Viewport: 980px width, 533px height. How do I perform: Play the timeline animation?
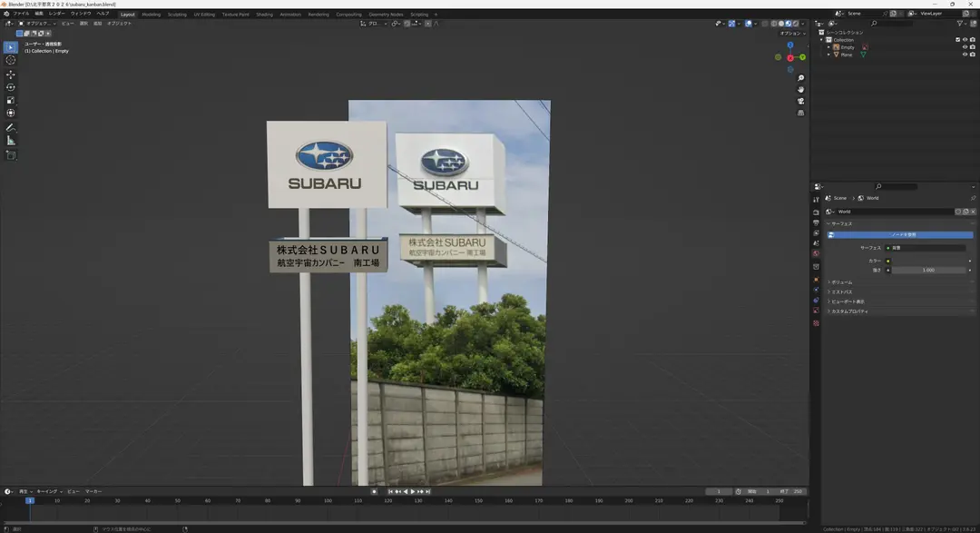click(x=413, y=492)
